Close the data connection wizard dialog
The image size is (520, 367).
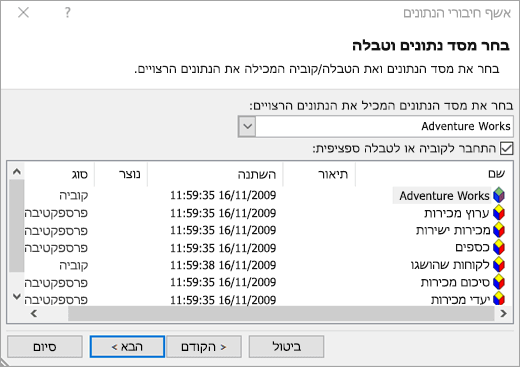(x=23, y=13)
